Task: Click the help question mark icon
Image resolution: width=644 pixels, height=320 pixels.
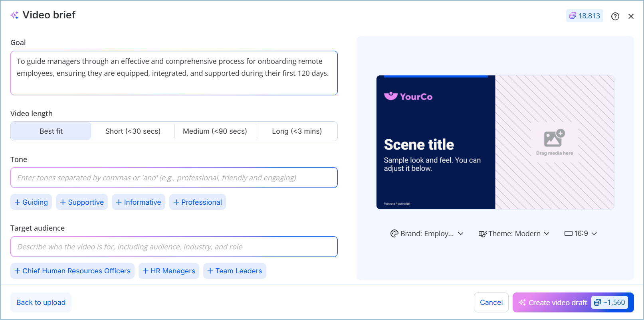Action: (x=615, y=16)
